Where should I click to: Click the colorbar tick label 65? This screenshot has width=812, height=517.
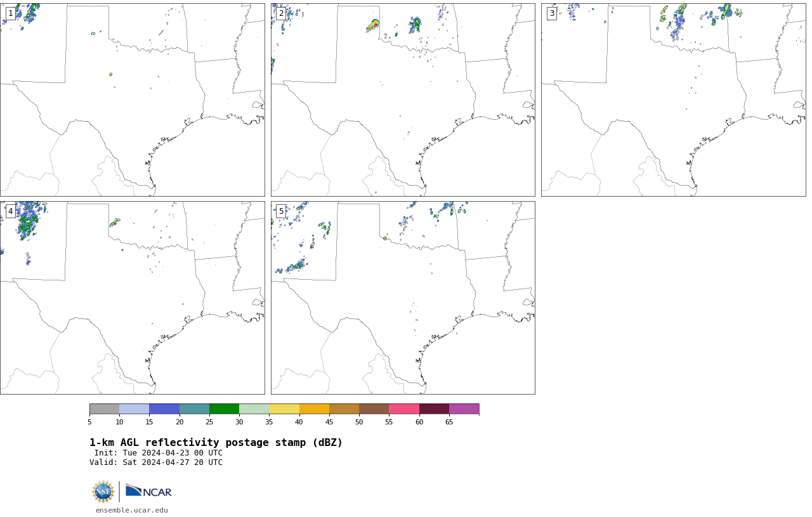point(449,422)
